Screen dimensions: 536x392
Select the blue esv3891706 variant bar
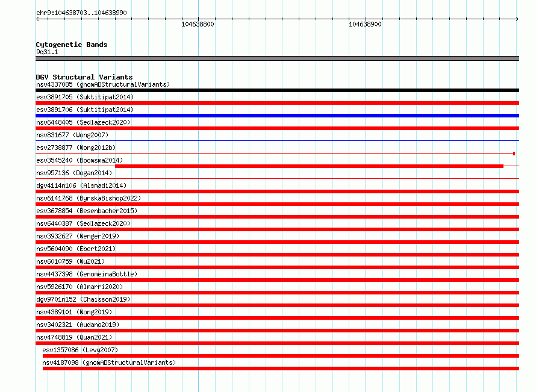(277, 116)
